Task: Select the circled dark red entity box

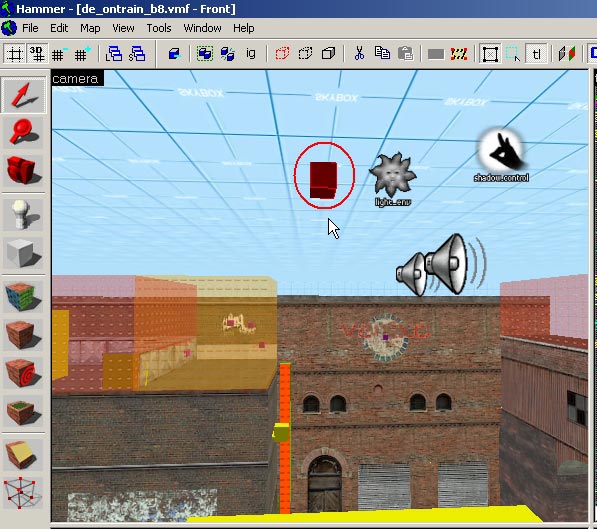Action: (324, 180)
